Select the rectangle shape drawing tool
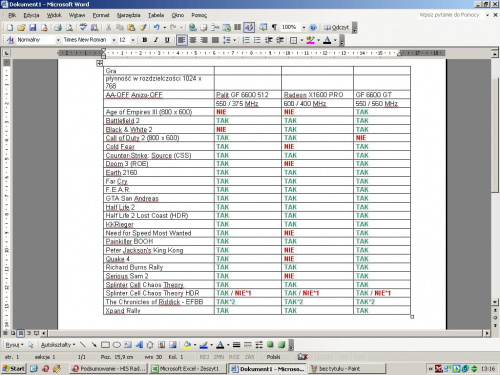Image resolution: width=500 pixels, height=375 pixels. point(105,345)
